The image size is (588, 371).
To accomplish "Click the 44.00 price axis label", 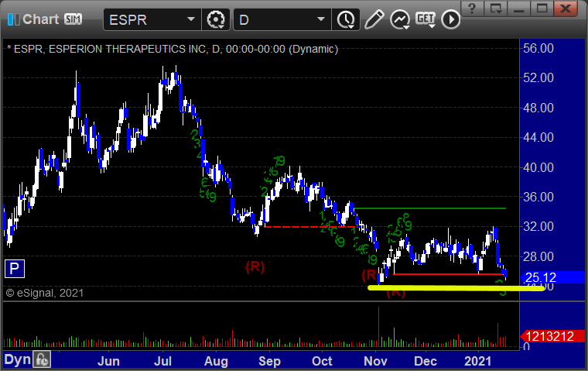I will pos(538,137).
